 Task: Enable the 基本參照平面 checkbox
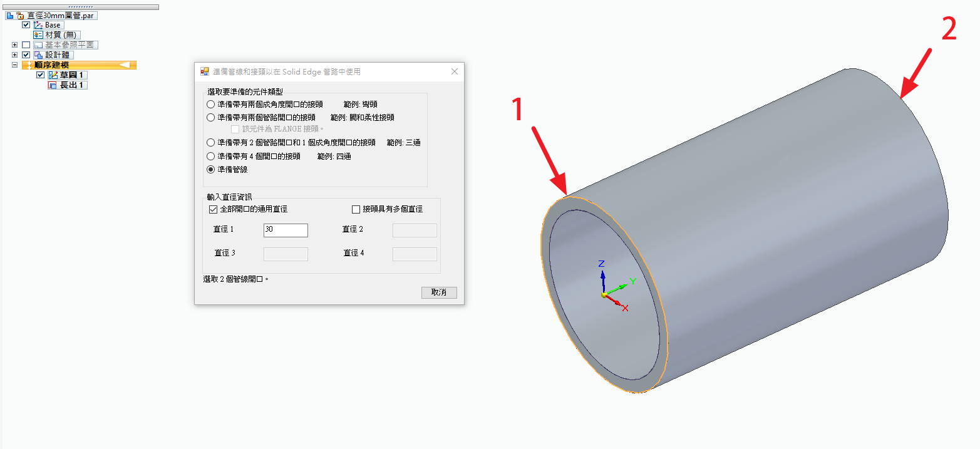(x=26, y=45)
